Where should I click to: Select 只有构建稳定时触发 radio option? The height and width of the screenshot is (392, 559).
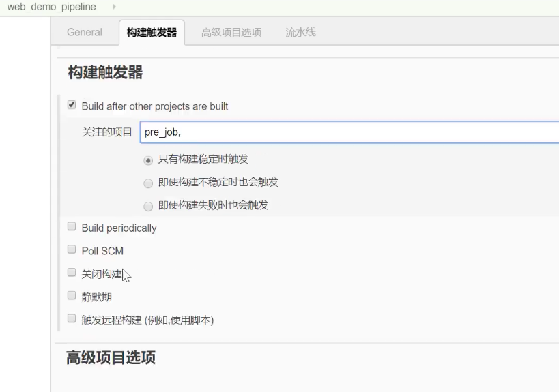pyautogui.click(x=148, y=161)
